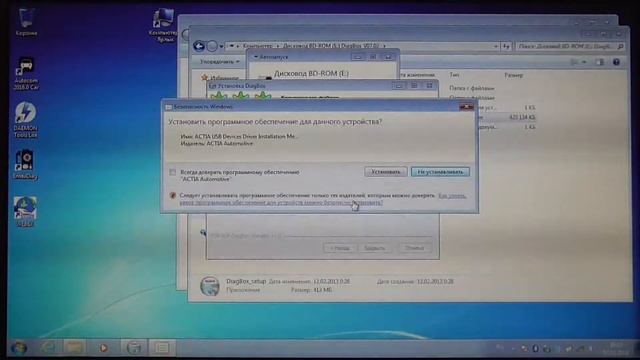Click the 'Дисковод BD-ROM (E:)' AutoPlay heading
The width and height of the screenshot is (640, 360).
click(x=311, y=73)
